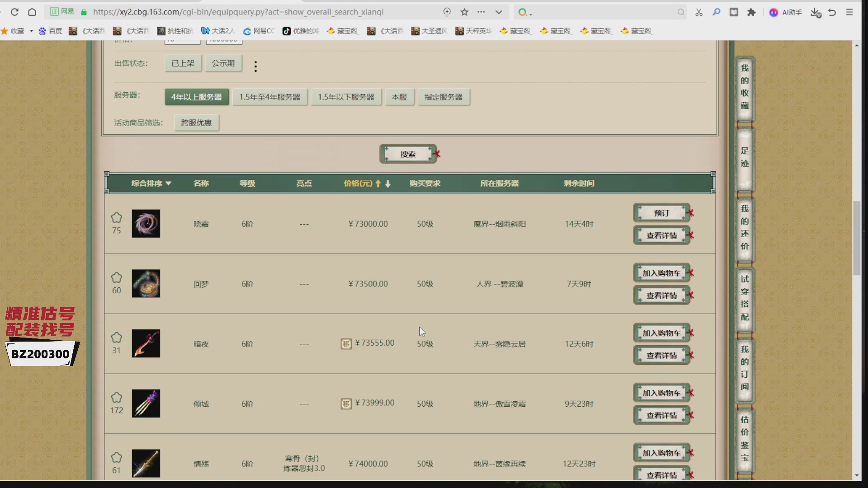Favorite the 回梦 item star

117,278
